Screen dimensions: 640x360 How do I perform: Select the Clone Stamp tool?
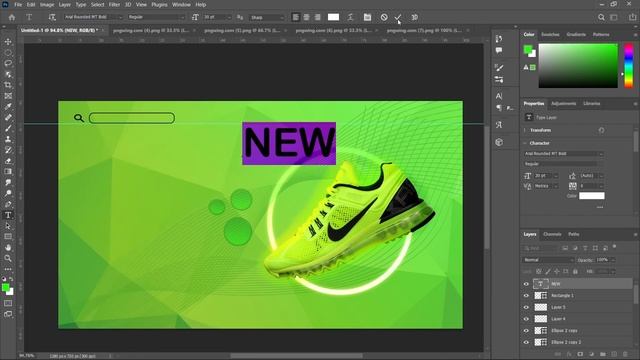[x=8, y=139]
